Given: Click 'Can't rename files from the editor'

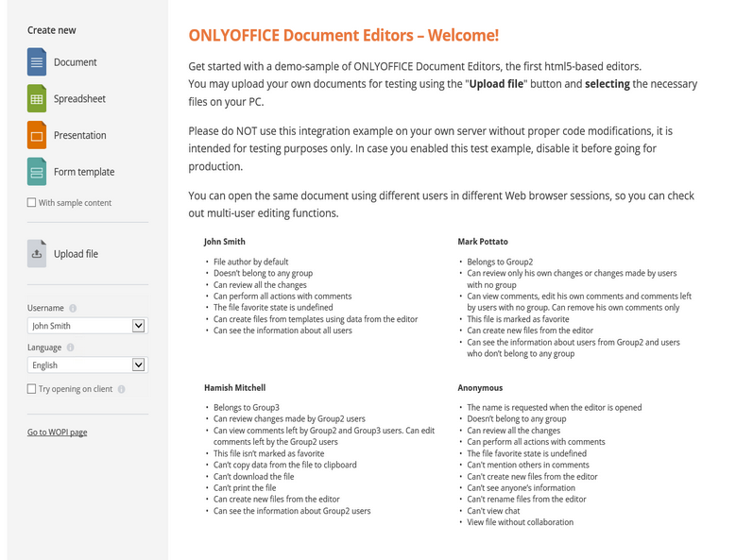Looking at the screenshot, I should coord(527,500).
